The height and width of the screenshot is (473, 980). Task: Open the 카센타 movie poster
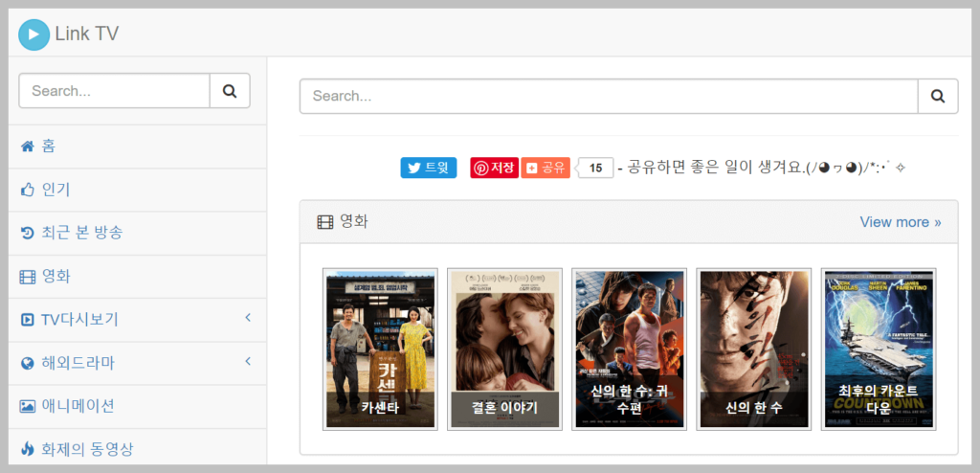pos(380,349)
